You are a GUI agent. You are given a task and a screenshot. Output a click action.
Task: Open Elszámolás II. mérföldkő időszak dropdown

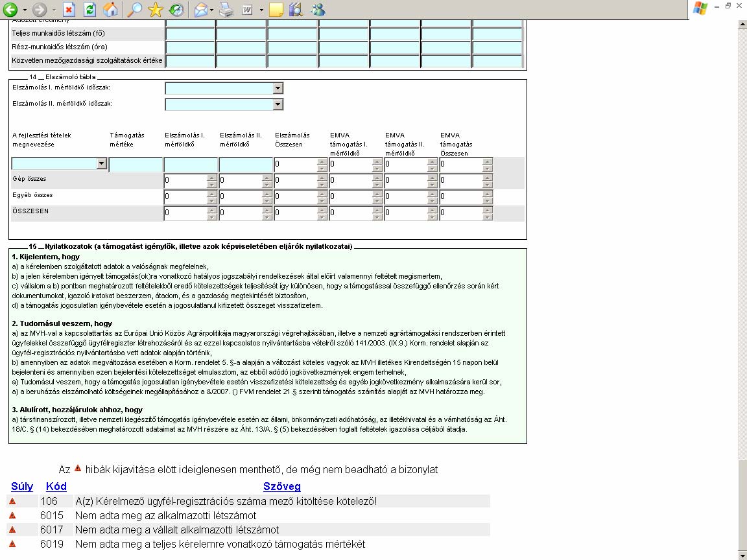pyautogui.click(x=278, y=104)
